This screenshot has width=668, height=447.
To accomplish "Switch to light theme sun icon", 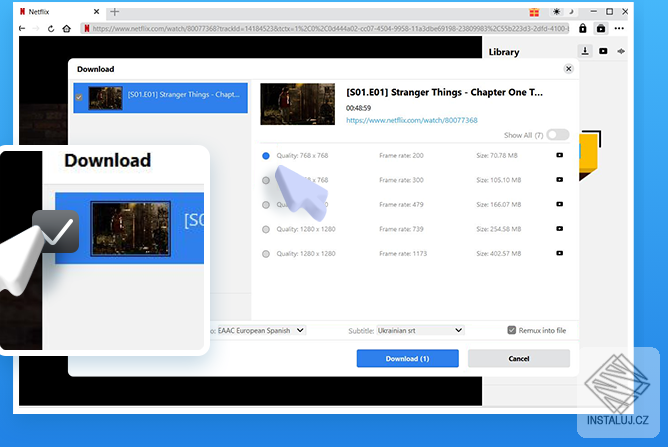I will point(556,12).
